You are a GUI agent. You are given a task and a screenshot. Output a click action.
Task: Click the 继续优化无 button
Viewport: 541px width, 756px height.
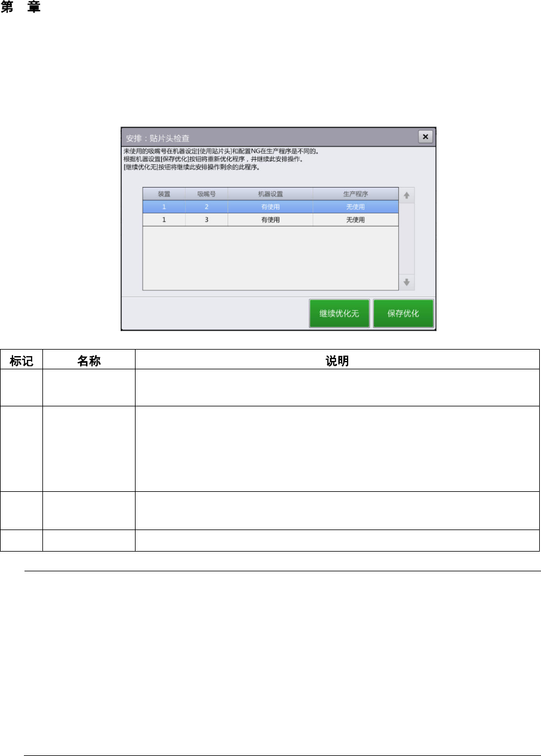(339, 314)
